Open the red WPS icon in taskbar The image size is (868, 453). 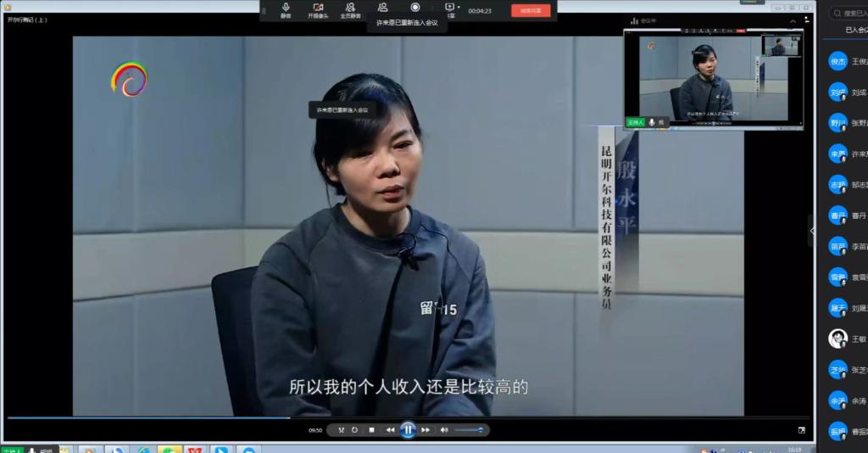[x=194, y=450]
